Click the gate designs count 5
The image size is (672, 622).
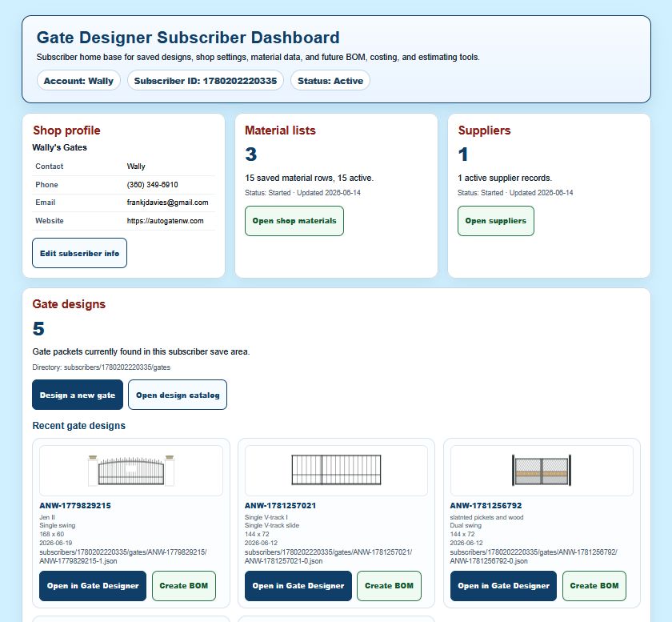pos(38,329)
